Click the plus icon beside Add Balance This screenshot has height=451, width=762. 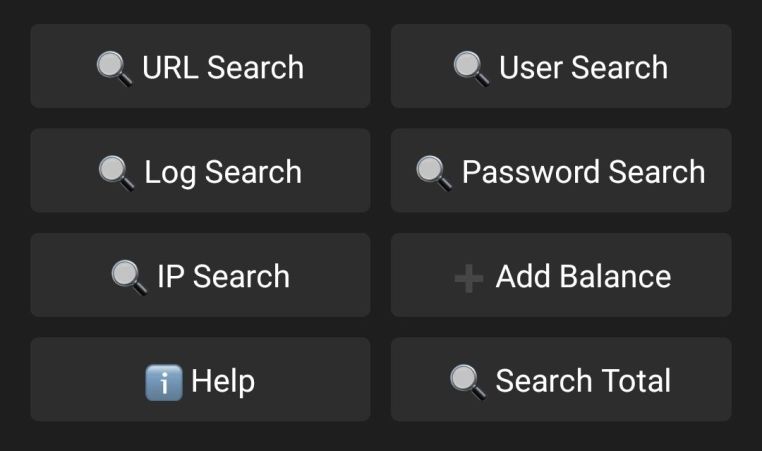468,278
